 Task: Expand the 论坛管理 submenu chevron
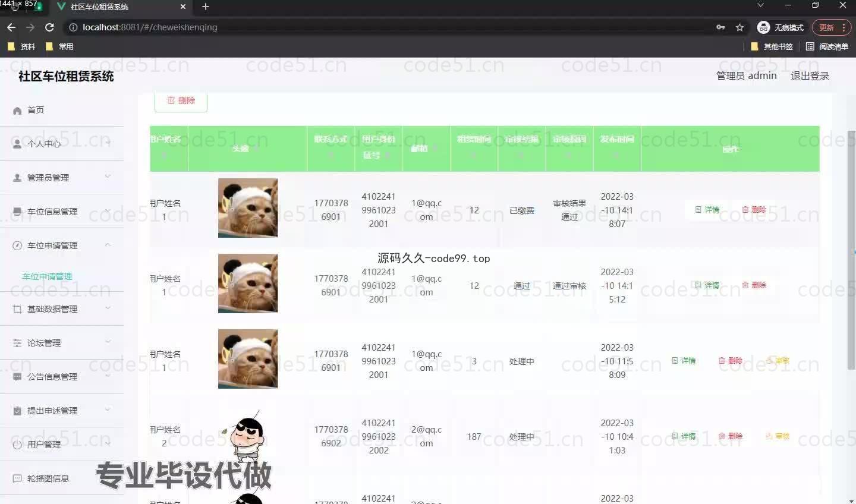tap(108, 342)
